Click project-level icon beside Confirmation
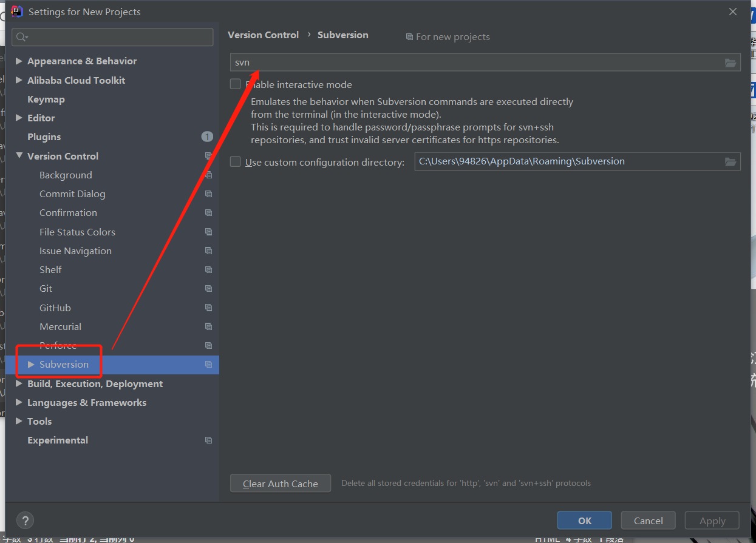This screenshot has height=543, width=756. 208,212
